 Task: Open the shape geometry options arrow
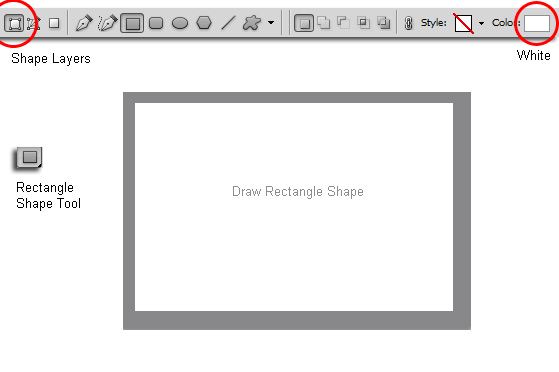(x=271, y=23)
